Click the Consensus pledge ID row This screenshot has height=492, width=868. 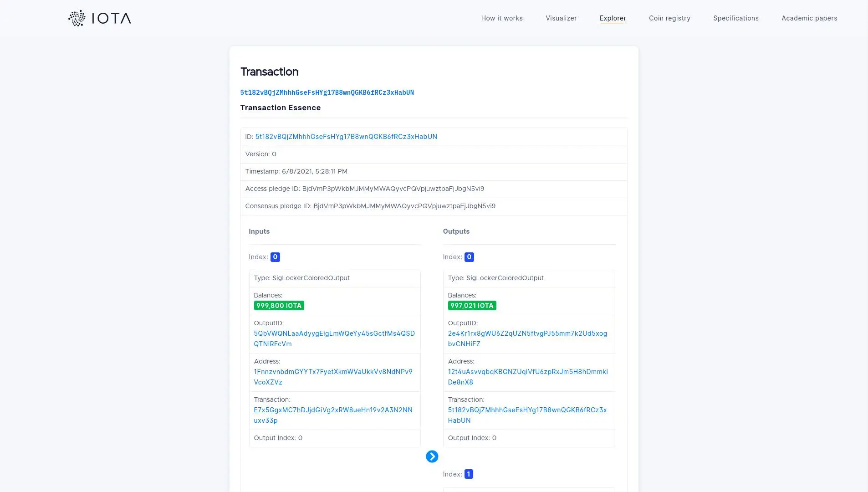434,206
